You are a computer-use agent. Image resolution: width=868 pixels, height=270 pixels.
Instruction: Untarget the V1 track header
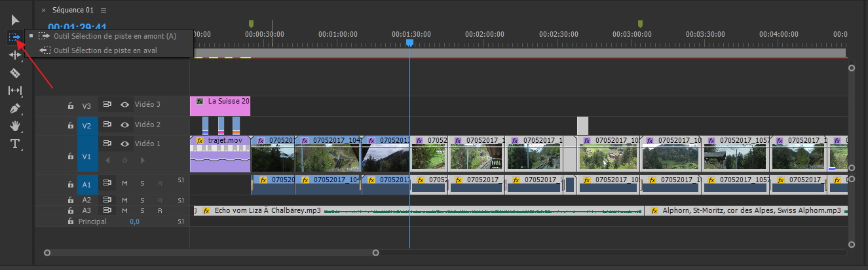pyautogui.click(x=87, y=157)
